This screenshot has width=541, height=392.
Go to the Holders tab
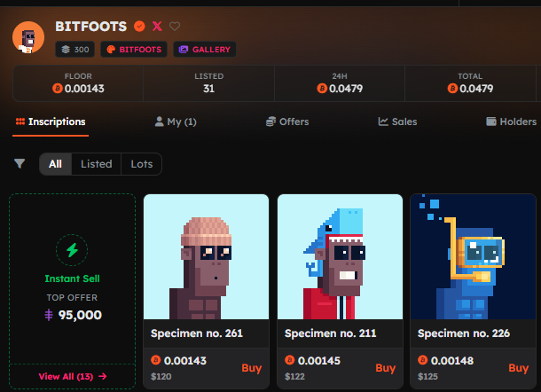pos(512,122)
